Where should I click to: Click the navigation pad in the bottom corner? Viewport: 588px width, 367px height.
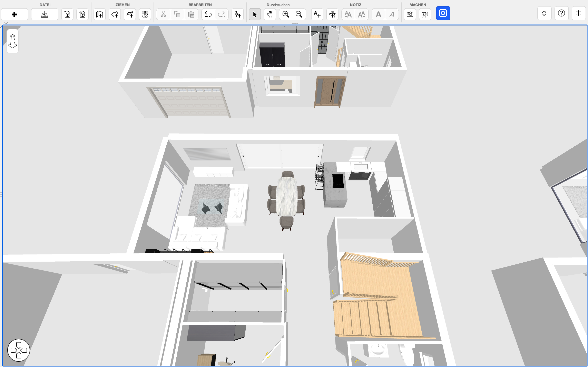click(x=19, y=350)
